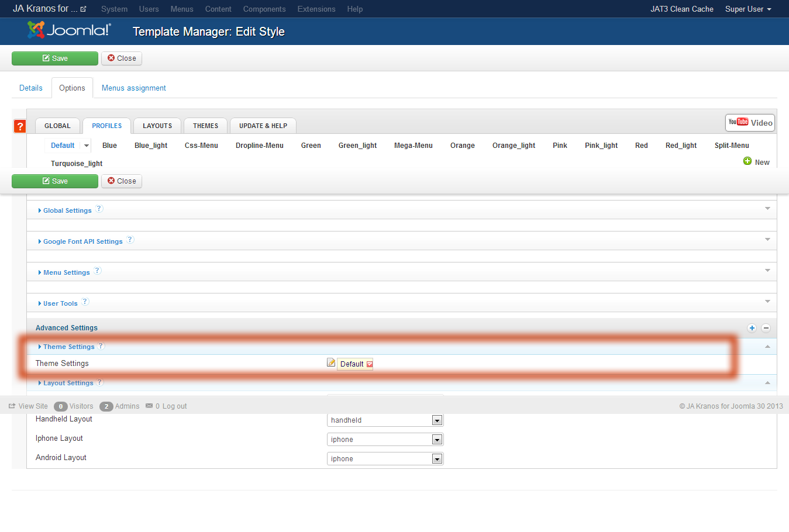
Task: Click the edit pencil icon for Theme Settings
Action: [x=331, y=362]
